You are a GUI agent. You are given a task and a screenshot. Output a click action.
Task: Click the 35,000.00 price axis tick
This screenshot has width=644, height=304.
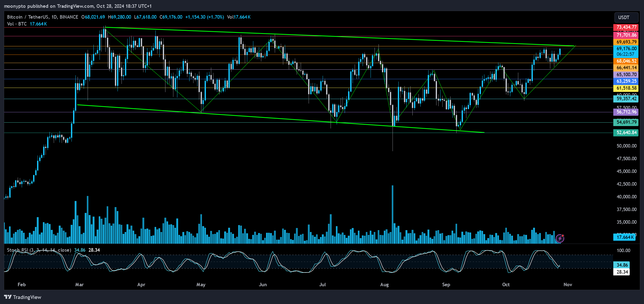pos(627,222)
